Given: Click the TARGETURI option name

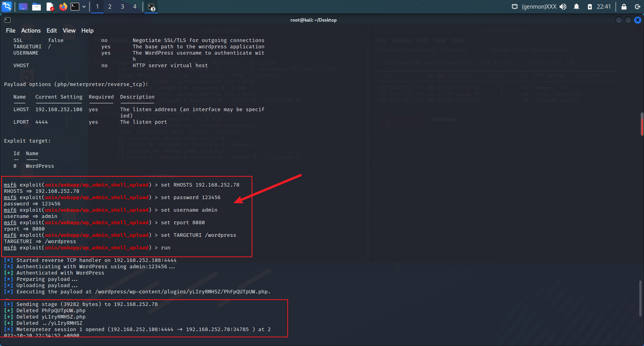Looking at the screenshot, I should tap(27, 47).
